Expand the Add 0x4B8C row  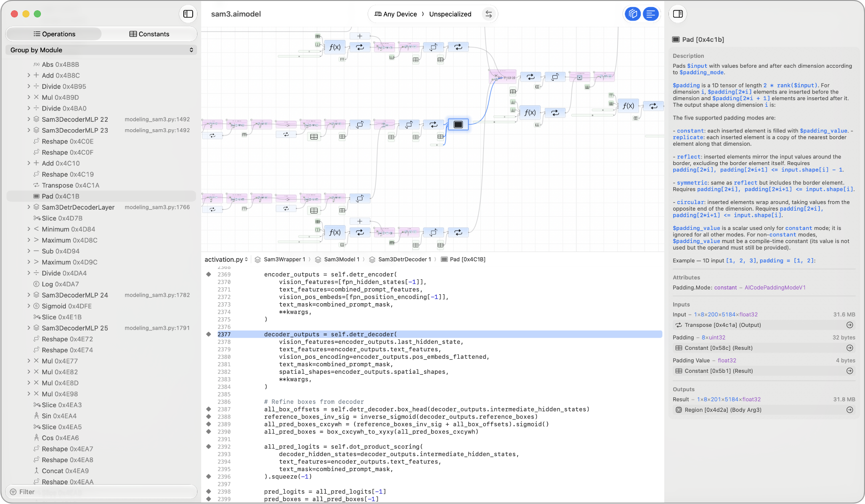tap(29, 75)
